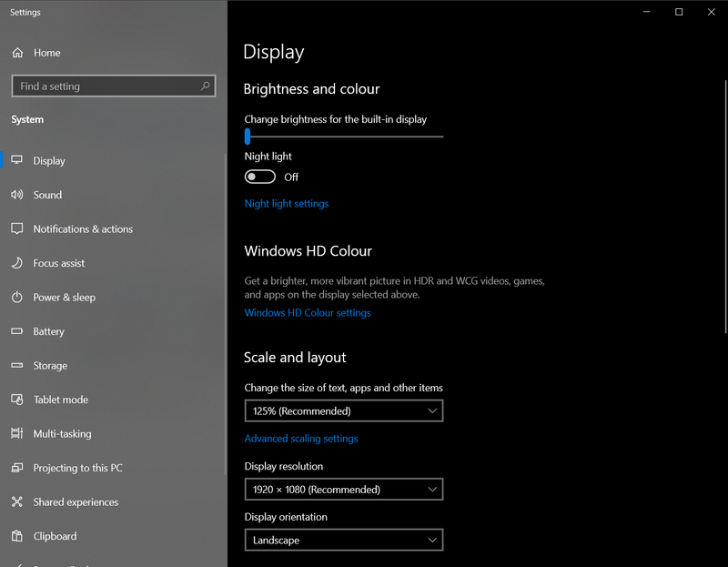Click the Find a setting search box
The width and height of the screenshot is (728, 567).
105,86
